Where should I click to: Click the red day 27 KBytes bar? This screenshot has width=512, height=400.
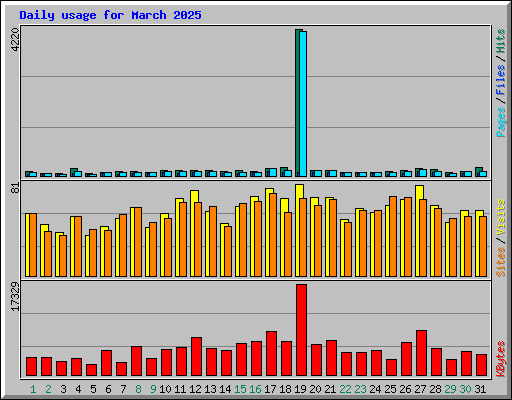pyautogui.click(x=421, y=353)
